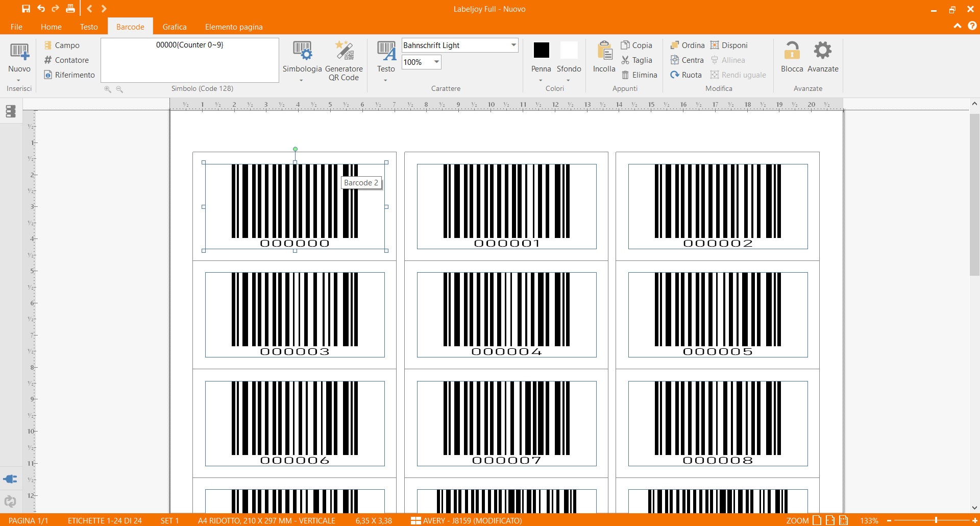The image size is (980, 526).
Task: Open the help question mark icon
Action: click(x=972, y=26)
